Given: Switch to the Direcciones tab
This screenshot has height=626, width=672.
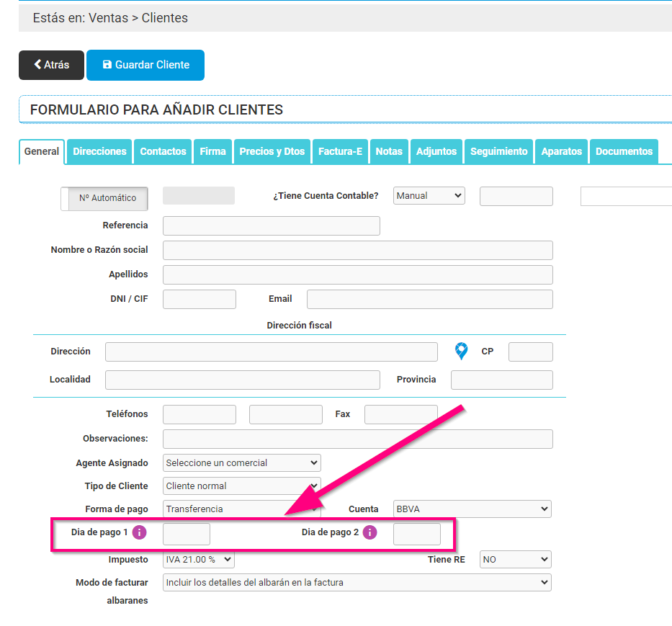Looking at the screenshot, I should pyautogui.click(x=99, y=151).
